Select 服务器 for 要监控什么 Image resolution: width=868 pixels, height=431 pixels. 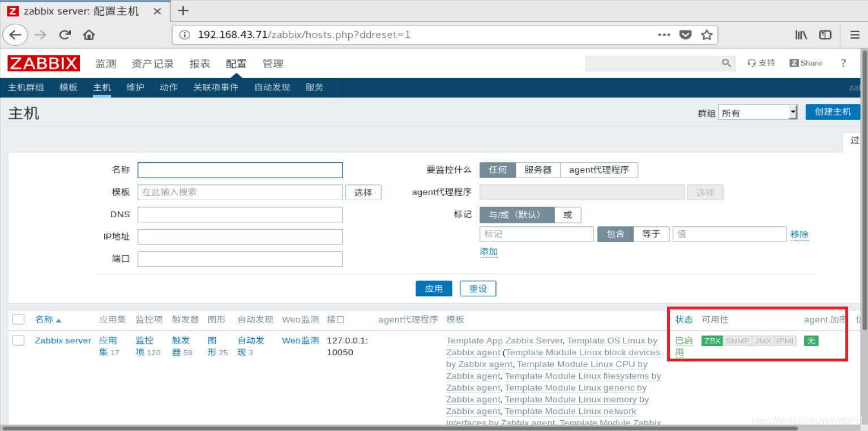(538, 170)
